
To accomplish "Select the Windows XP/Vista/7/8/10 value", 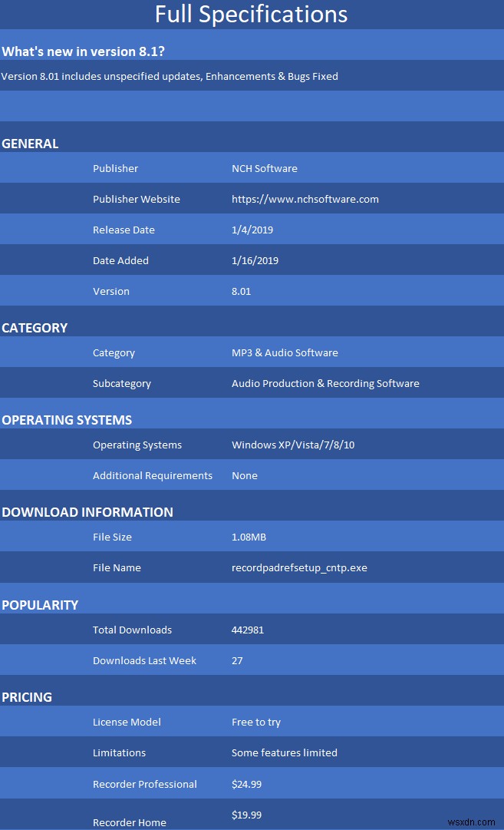I will coord(293,445).
